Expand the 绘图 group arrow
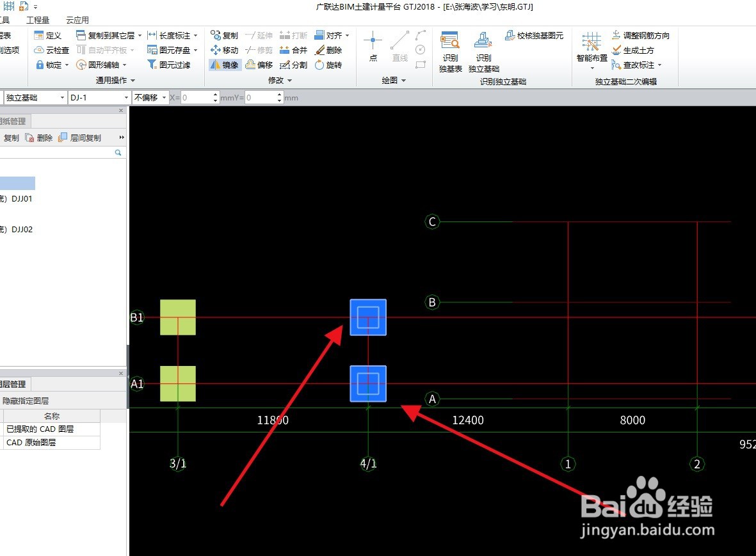Image resolution: width=756 pixels, height=556 pixels. click(403, 81)
